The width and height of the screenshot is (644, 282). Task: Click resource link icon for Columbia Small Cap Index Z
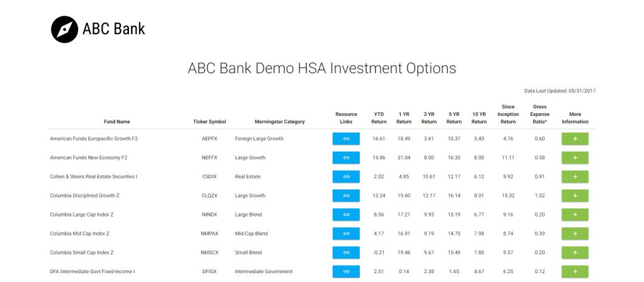[346, 252]
